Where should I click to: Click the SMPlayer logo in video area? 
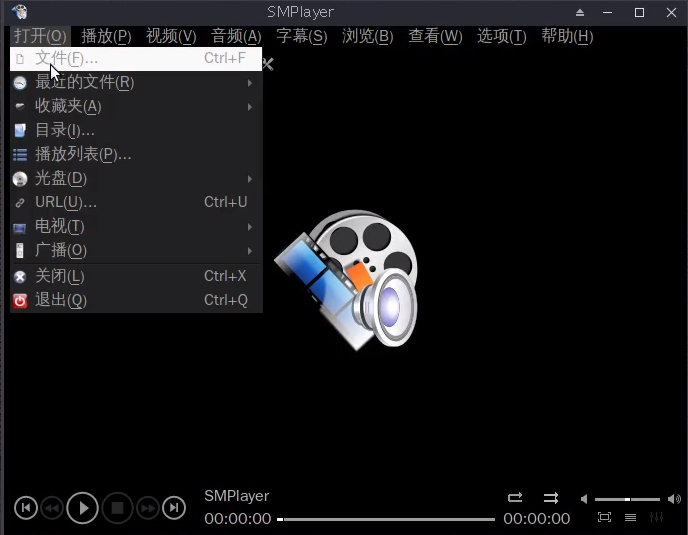(x=346, y=280)
